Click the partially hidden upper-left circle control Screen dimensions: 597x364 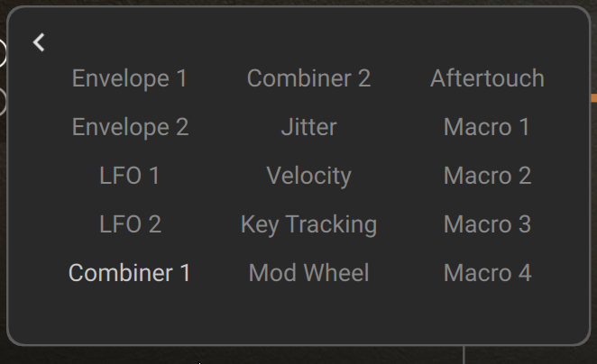click(3, 54)
